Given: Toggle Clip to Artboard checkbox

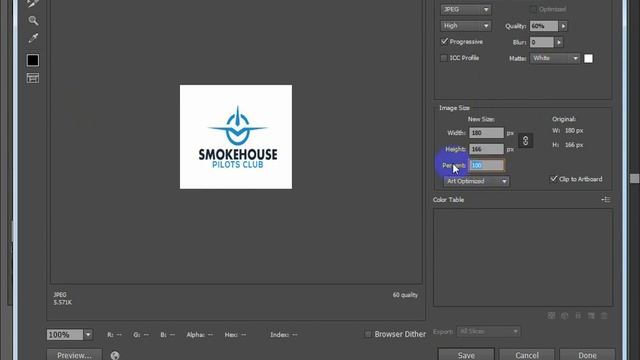Looking at the screenshot, I should click(554, 179).
